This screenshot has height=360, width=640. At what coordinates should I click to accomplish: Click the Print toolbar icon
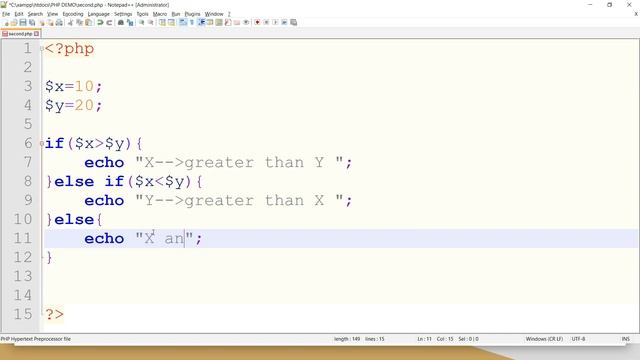(x=59, y=22)
